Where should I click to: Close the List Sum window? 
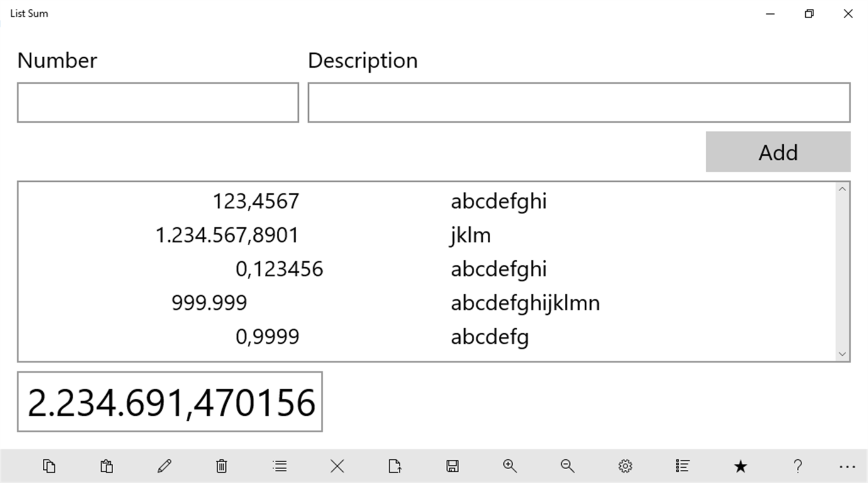848,13
